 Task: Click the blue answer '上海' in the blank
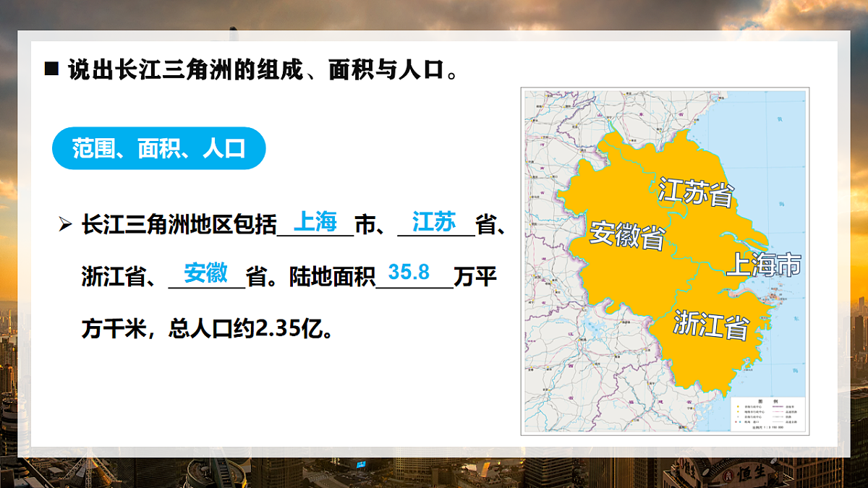pyautogui.click(x=316, y=222)
